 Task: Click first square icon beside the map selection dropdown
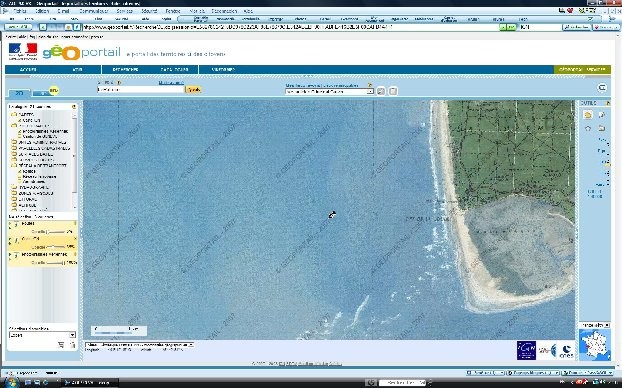(x=381, y=91)
